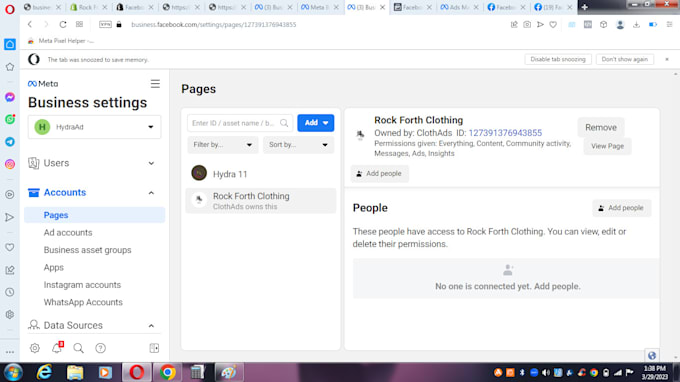Open WhatsApp in Opera sidebar
Screen dimensions: 680x382
click(10, 119)
